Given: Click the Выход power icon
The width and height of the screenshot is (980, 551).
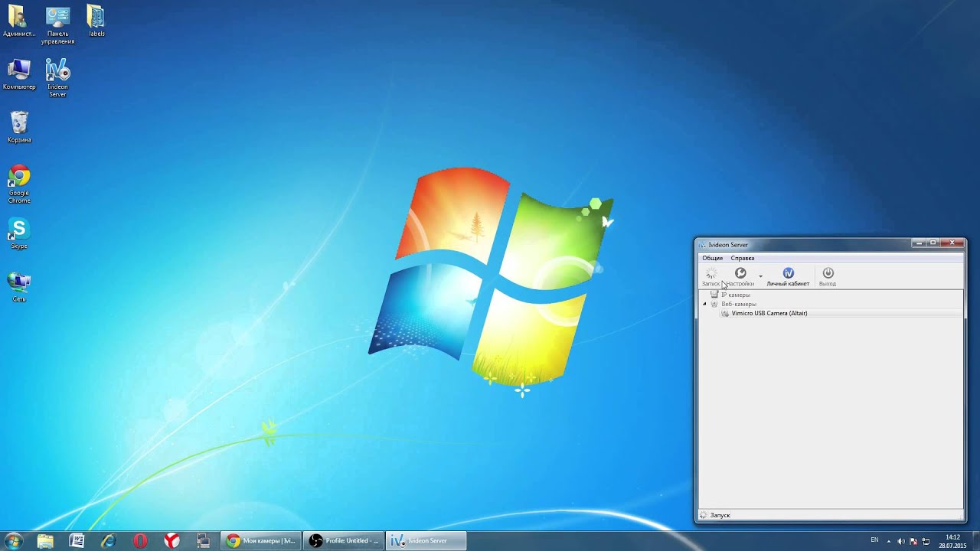Looking at the screenshot, I should pos(828,276).
